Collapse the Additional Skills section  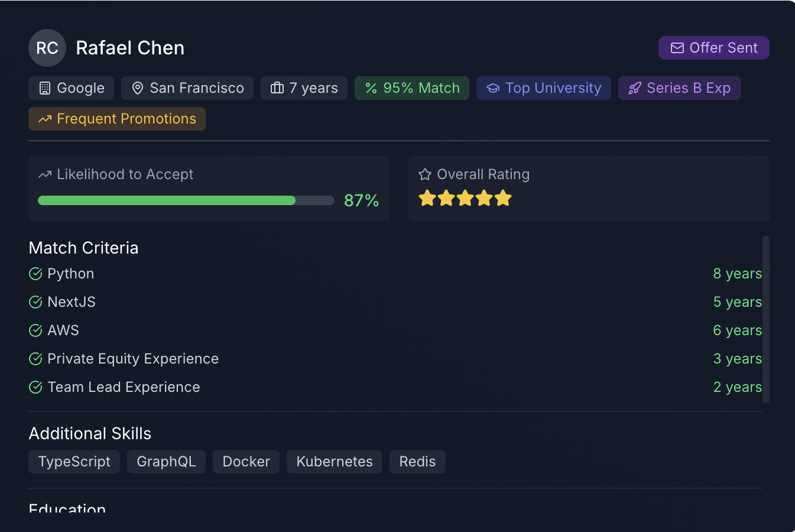[x=90, y=433]
